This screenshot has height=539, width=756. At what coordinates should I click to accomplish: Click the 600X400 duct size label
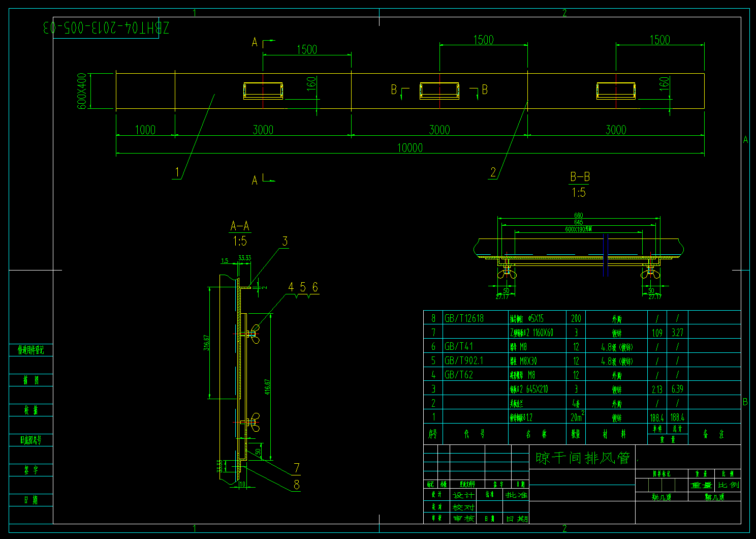pos(81,91)
